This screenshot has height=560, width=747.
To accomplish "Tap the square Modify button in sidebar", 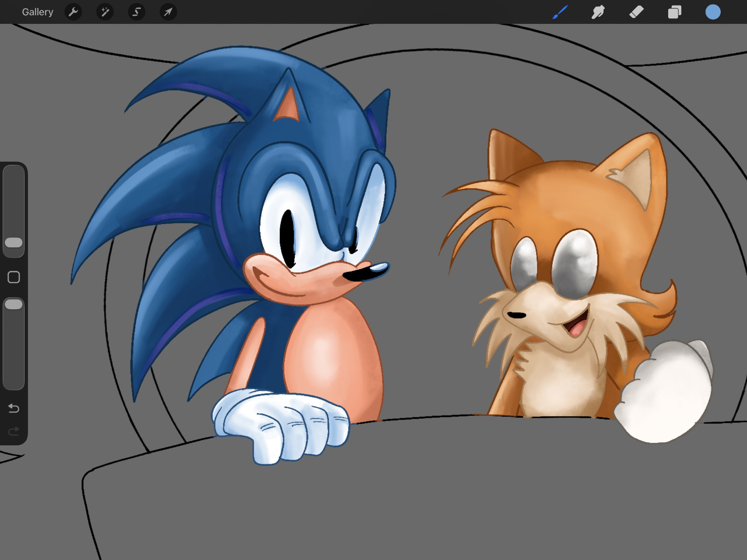I will click(14, 277).
